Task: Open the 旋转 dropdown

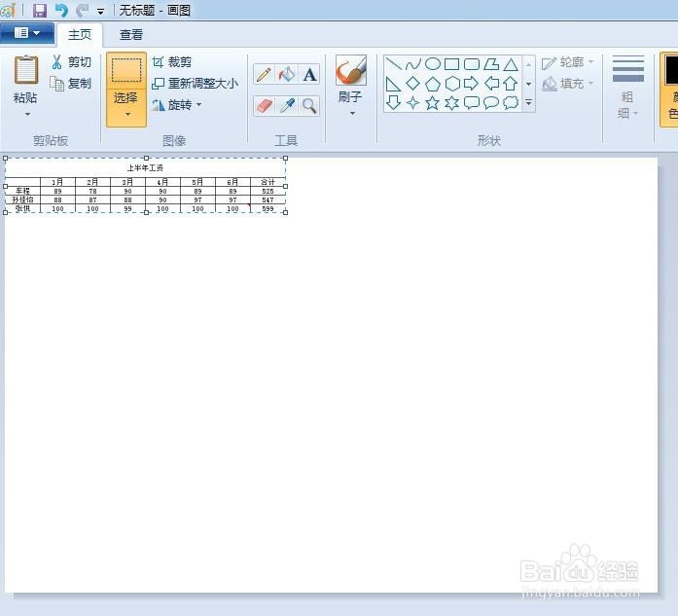Action: pyautogui.click(x=177, y=105)
